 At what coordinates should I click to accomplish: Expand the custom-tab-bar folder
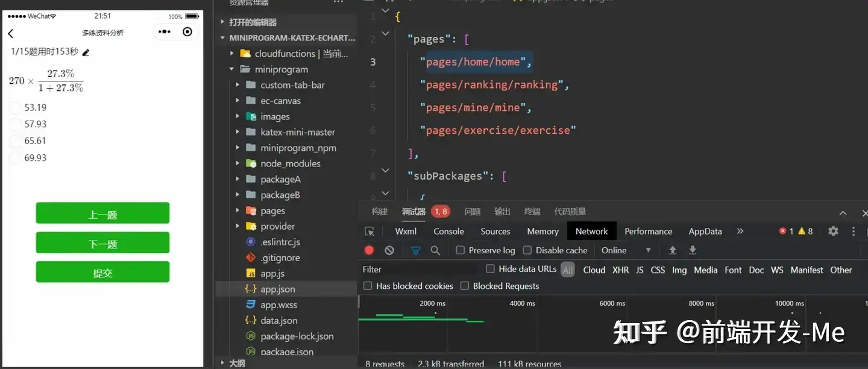[x=237, y=85]
